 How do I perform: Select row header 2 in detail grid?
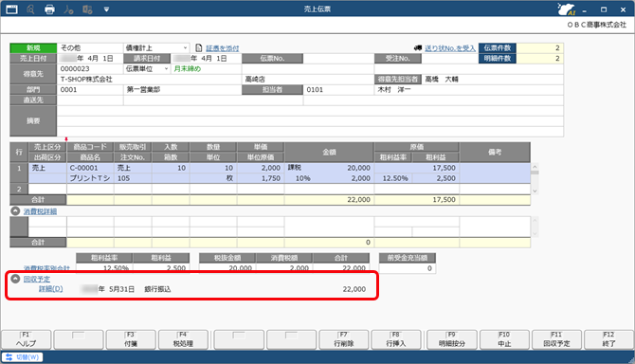point(19,189)
